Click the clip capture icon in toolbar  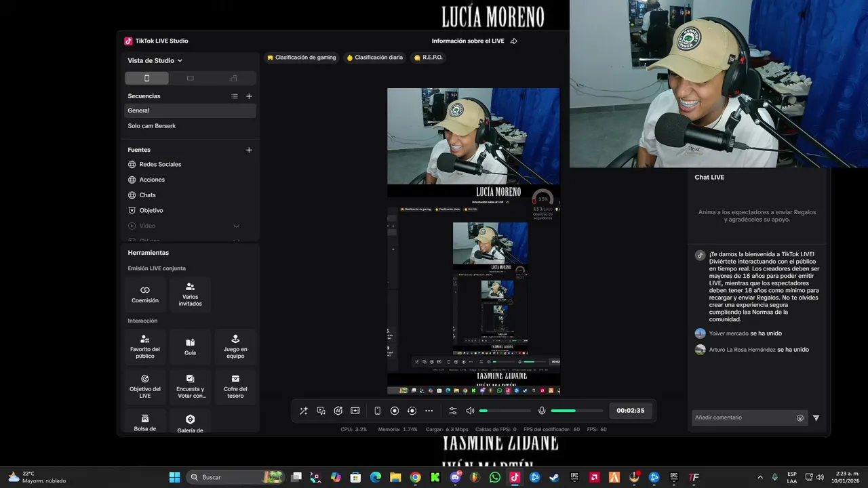tap(355, 411)
